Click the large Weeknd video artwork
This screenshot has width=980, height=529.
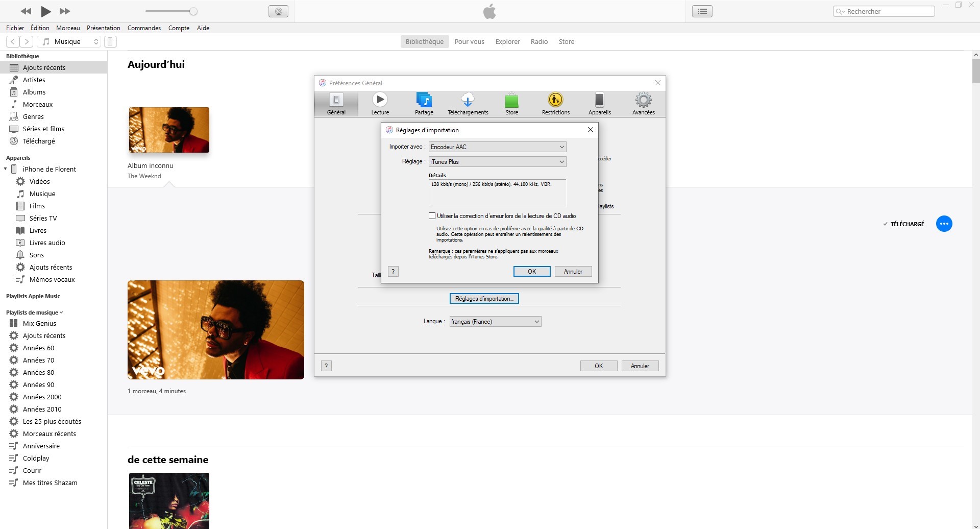click(216, 330)
